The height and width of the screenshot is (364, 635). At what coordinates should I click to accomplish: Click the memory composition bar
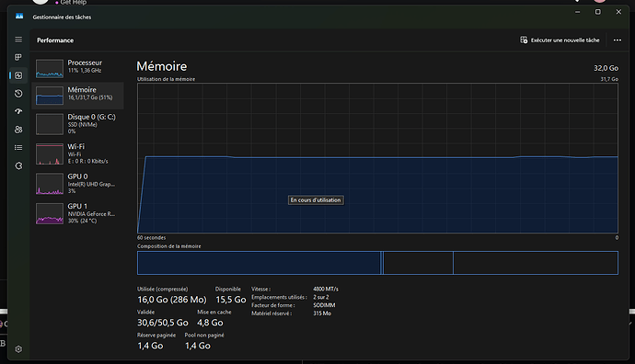pos(377,263)
